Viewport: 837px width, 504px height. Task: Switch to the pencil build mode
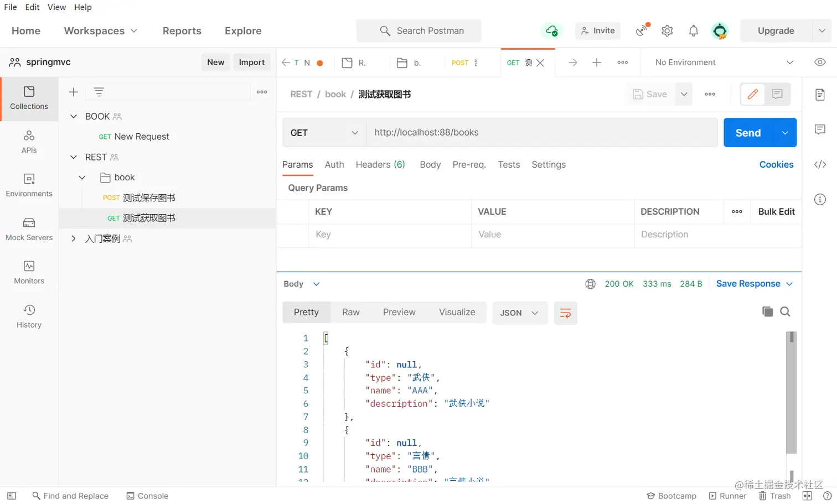[x=753, y=94]
